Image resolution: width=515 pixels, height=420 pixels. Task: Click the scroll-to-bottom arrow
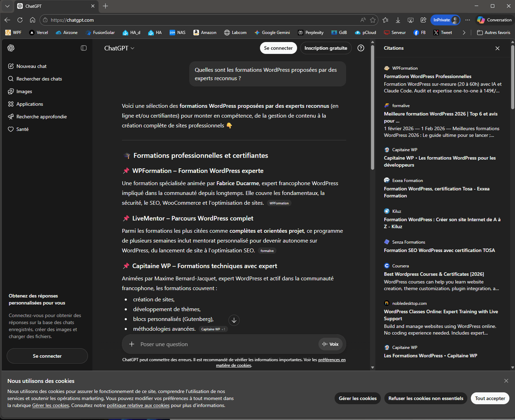click(234, 320)
